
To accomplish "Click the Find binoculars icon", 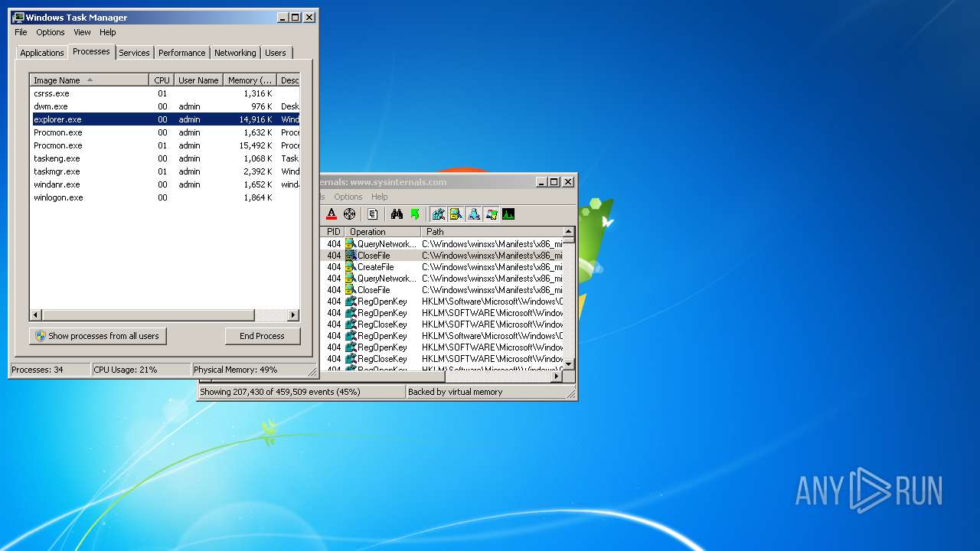I will (x=397, y=214).
